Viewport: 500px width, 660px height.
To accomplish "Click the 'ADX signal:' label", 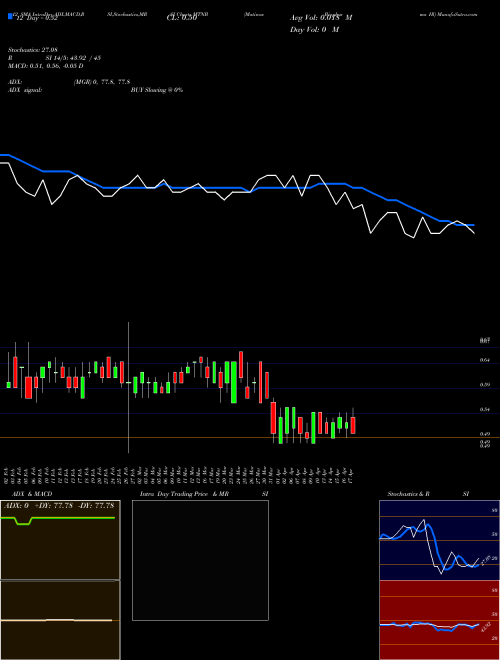I will 25,90.
